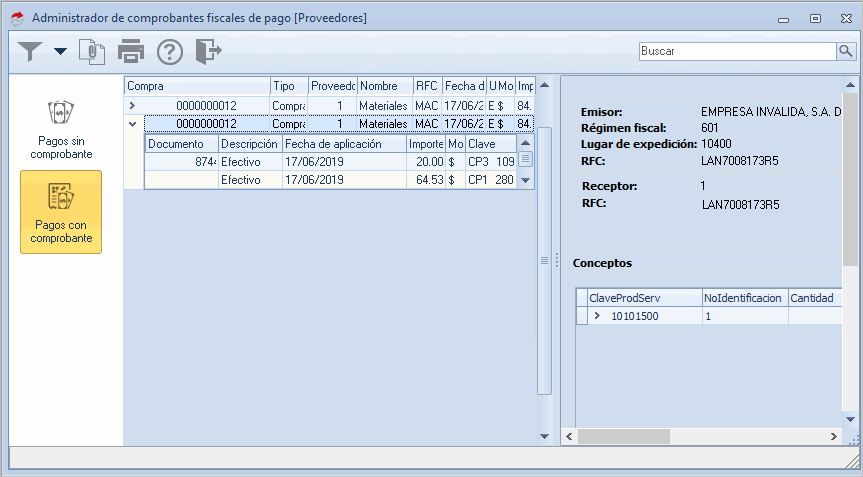This screenshot has height=477, width=863.
Task: Expand the first 0000000012 row
Action: coord(132,106)
